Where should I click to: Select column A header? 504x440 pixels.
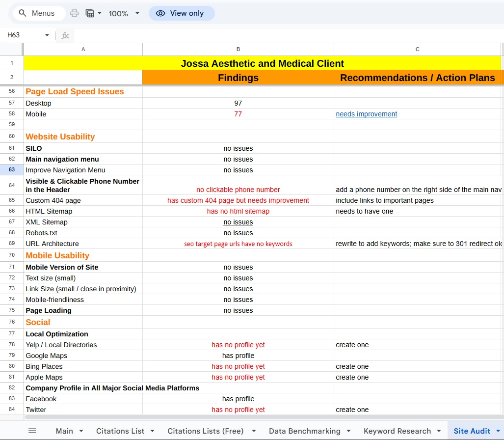(83, 49)
